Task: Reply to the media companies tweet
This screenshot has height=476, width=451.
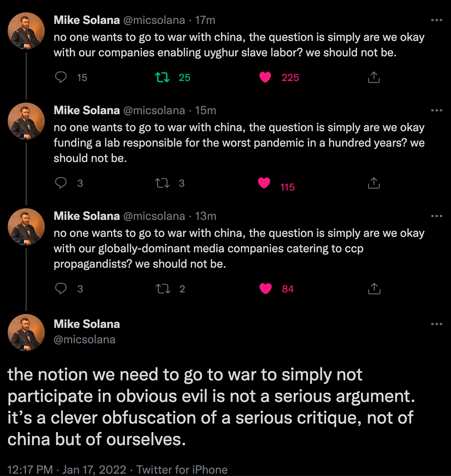Action: pos(61,289)
